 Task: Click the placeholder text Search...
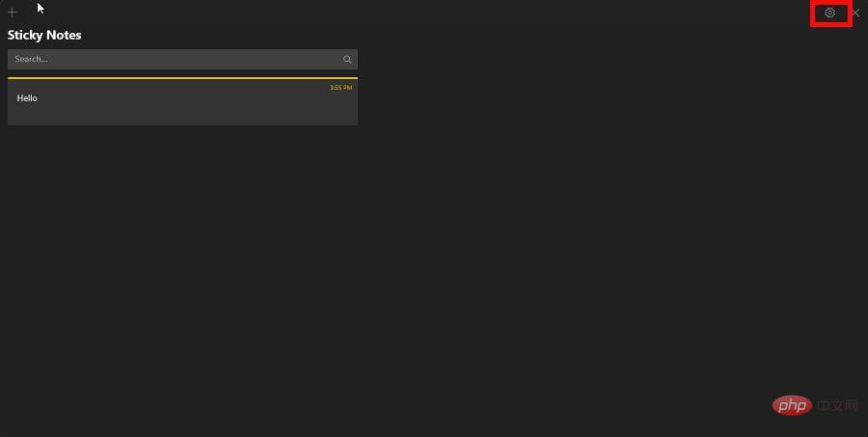coord(31,59)
